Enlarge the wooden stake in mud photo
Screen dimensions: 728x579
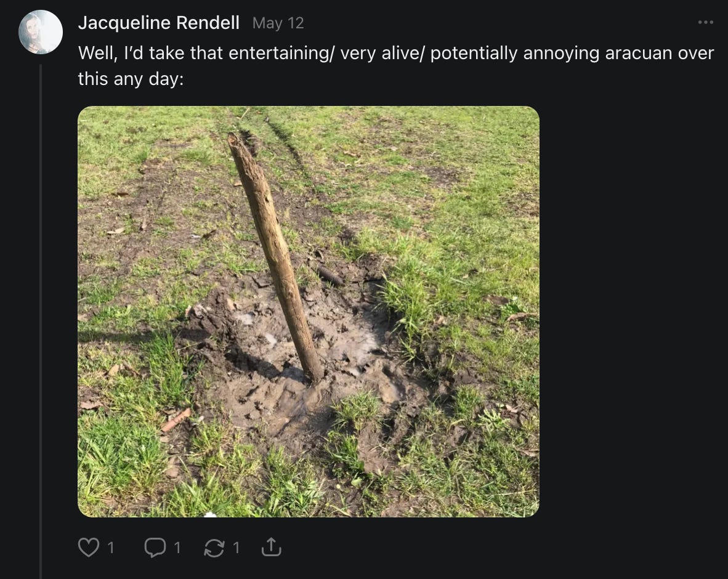click(309, 312)
